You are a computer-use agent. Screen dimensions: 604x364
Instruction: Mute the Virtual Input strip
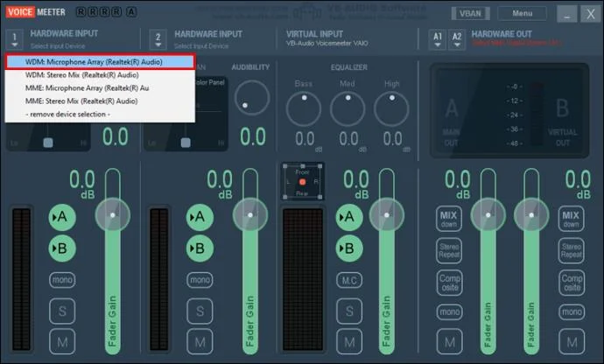[x=349, y=341]
